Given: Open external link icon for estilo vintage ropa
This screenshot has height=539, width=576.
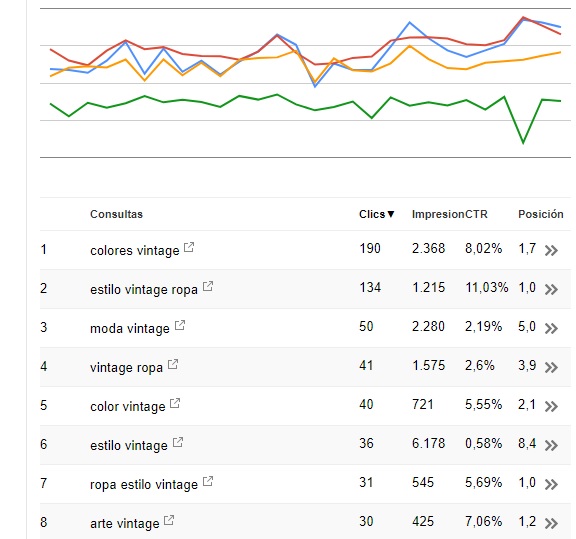Looking at the screenshot, I should click(208, 286).
